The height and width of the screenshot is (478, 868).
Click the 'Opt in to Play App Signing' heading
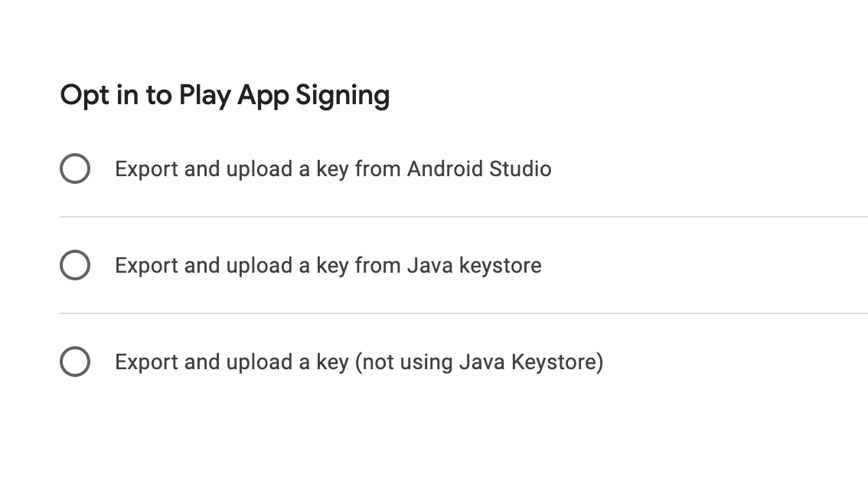tap(225, 95)
